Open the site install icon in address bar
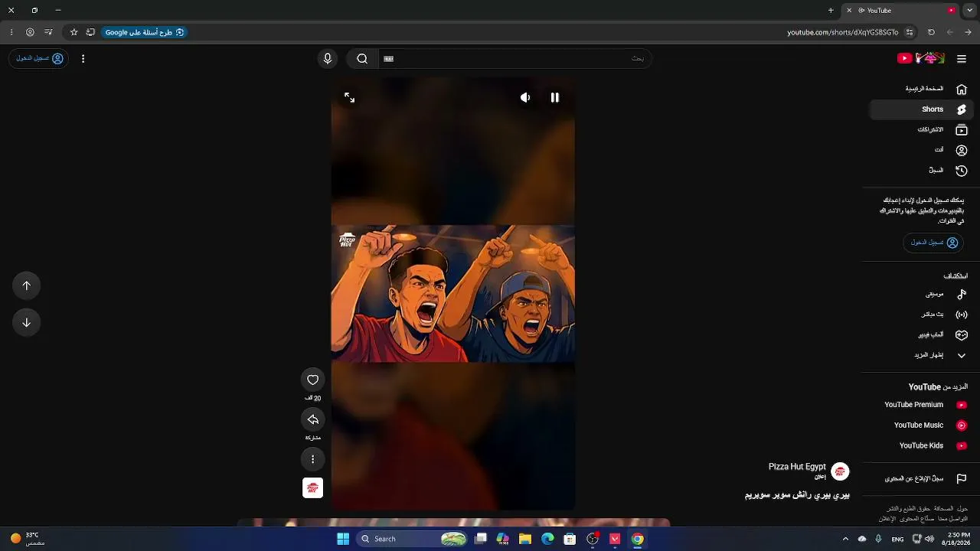 coord(90,32)
